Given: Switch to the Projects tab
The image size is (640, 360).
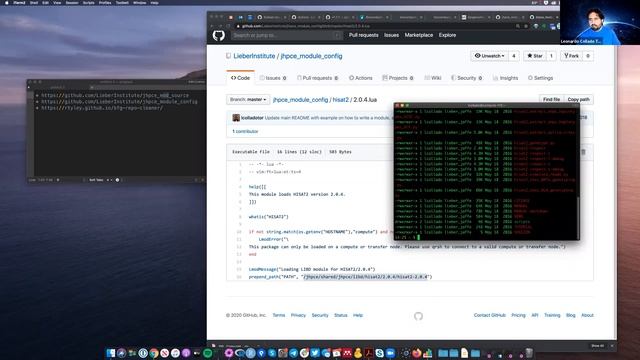Looking at the screenshot, I should coord(398,78).
